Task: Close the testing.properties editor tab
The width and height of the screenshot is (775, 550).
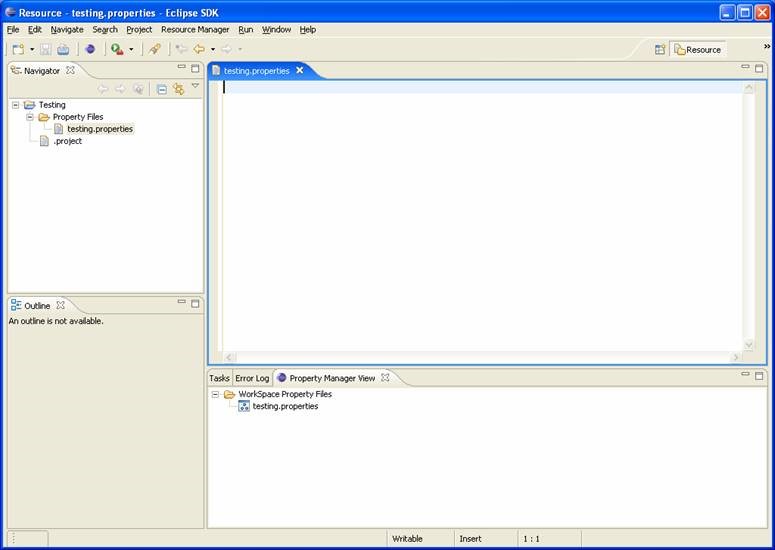Action: coord(300,70)
